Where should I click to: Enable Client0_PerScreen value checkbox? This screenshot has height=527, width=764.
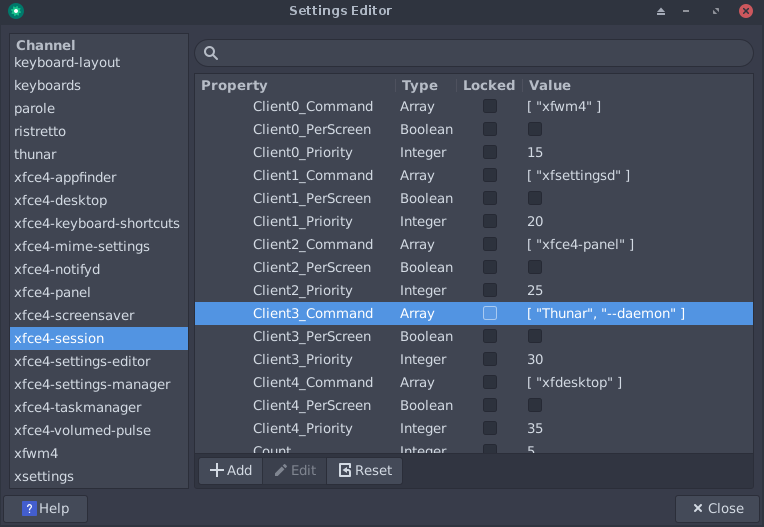tap(535, 129)
